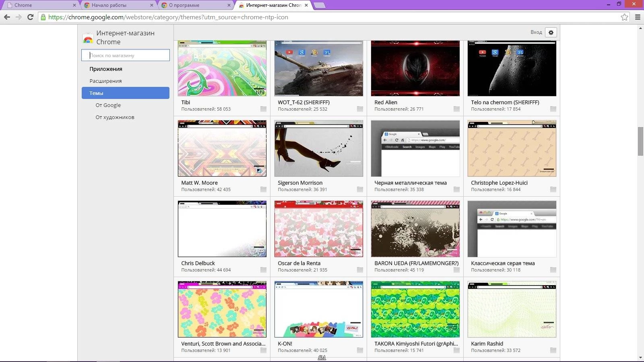Viewport: 644px width, 362px height.
Task: Click the flag icon on Oscar de la Renta card
Action: coord(360,270)
